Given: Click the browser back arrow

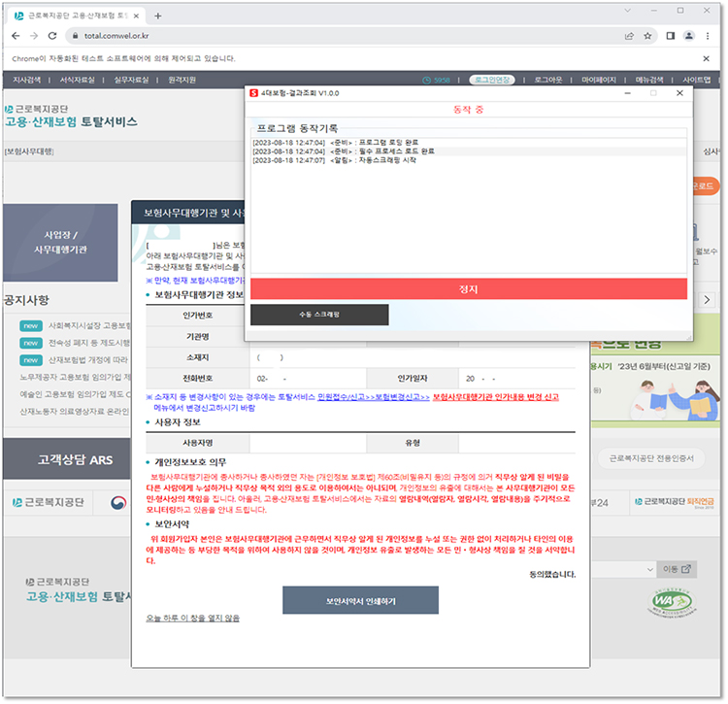Looking at the screenshot, I should pyautogui.click(x=15, y=35).
